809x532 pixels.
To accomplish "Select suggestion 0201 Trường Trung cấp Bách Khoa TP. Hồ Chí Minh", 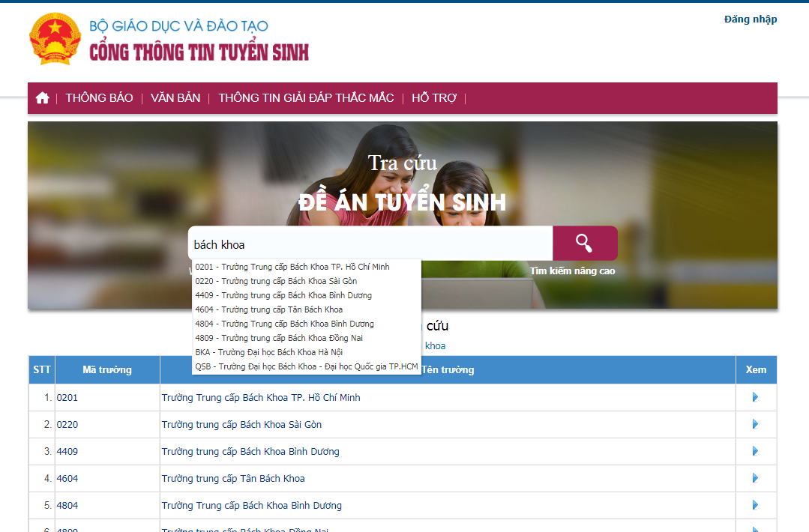I will 307,267.
